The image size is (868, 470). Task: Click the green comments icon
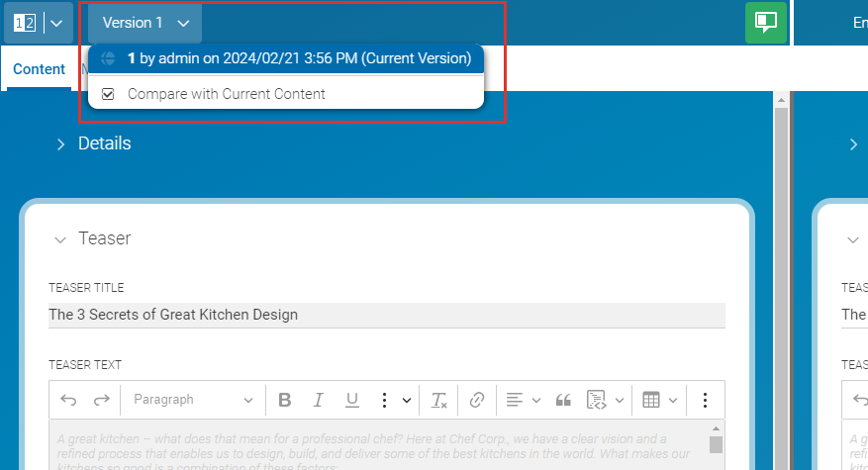[x=766, y=23]
